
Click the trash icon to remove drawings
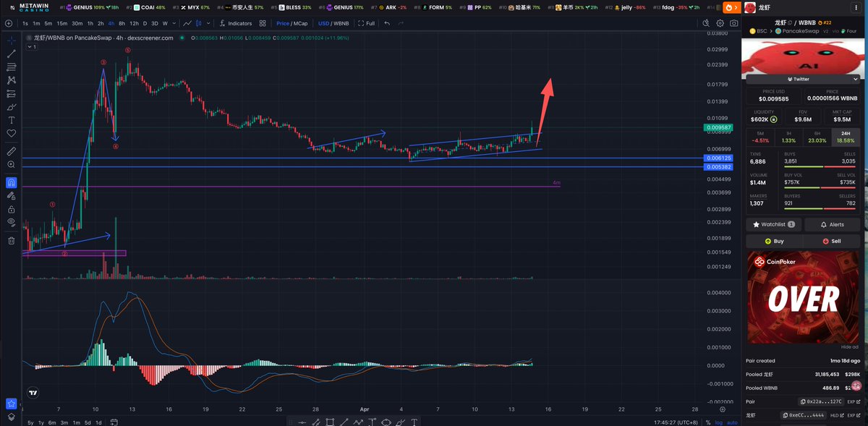pyautogui.click(x=12, y=240)
